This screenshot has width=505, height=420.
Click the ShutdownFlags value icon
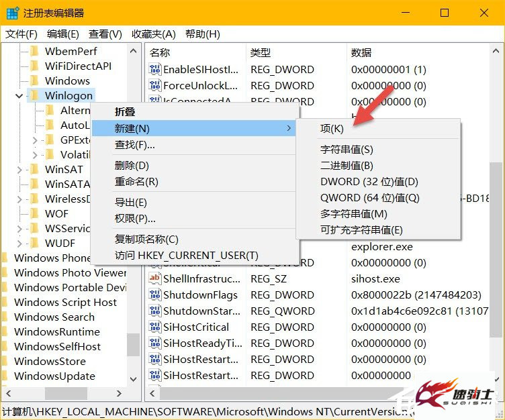point(154,295)
